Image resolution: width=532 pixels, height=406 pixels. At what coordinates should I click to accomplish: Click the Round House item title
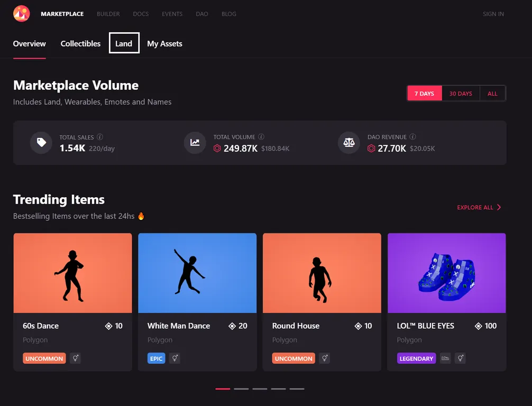click(296, 326)
